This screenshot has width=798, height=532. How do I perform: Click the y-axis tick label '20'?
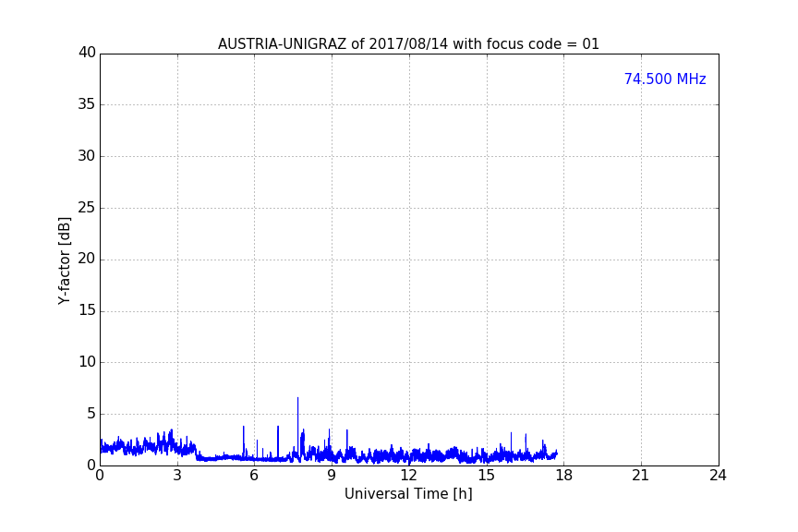point(87,260)
